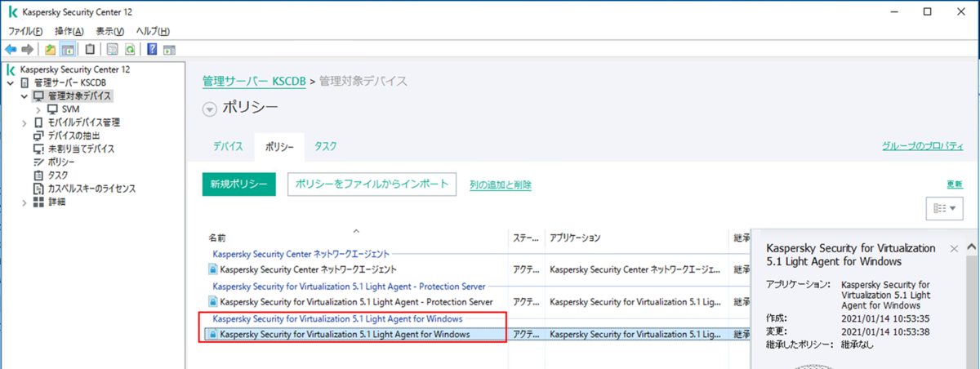Select 詳細 in the console tree
The height and width of the screenshot is (369, 980).
[56, 202]
